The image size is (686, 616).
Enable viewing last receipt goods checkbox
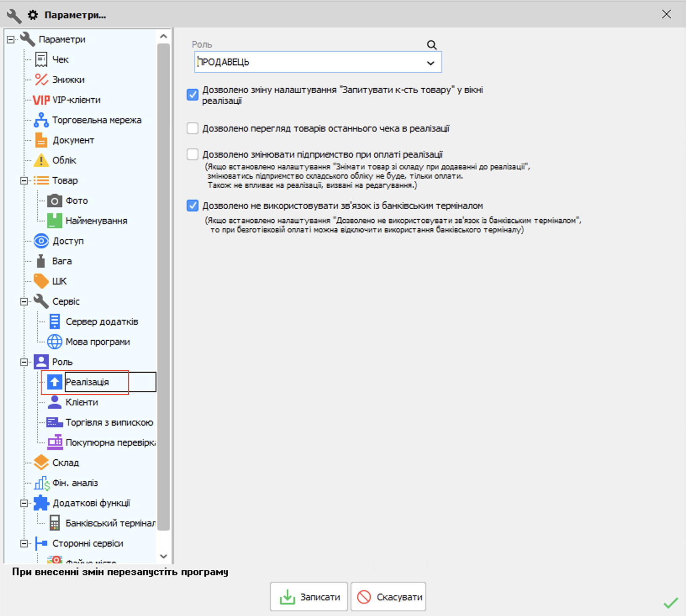pos(193,129)
